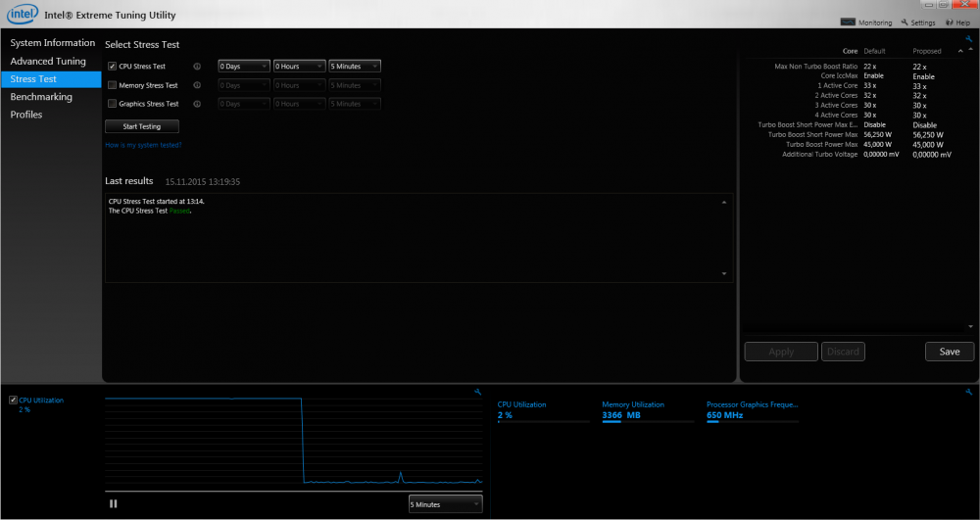Click wrench icon above the utilization graph

[x=477, y=392]
